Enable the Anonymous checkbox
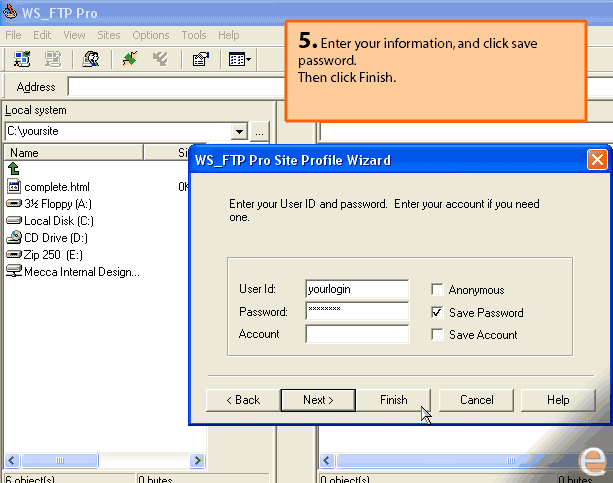Screen dimensions: 613x483 coord(437,290)
